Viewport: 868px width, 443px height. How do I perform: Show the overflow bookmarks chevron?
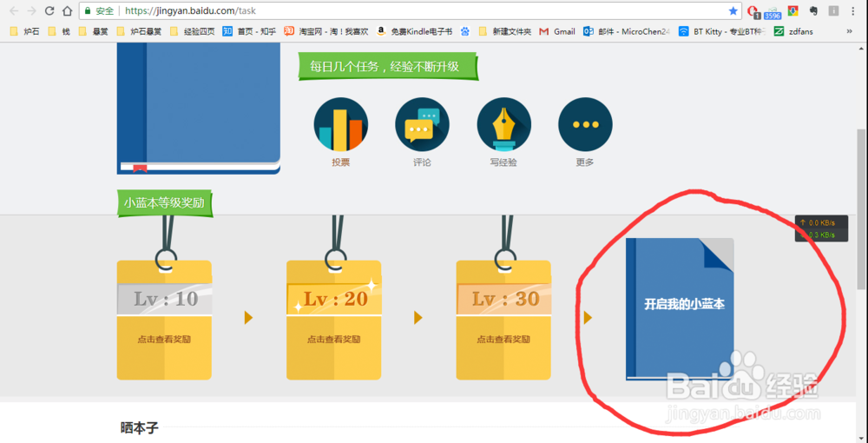850,31
